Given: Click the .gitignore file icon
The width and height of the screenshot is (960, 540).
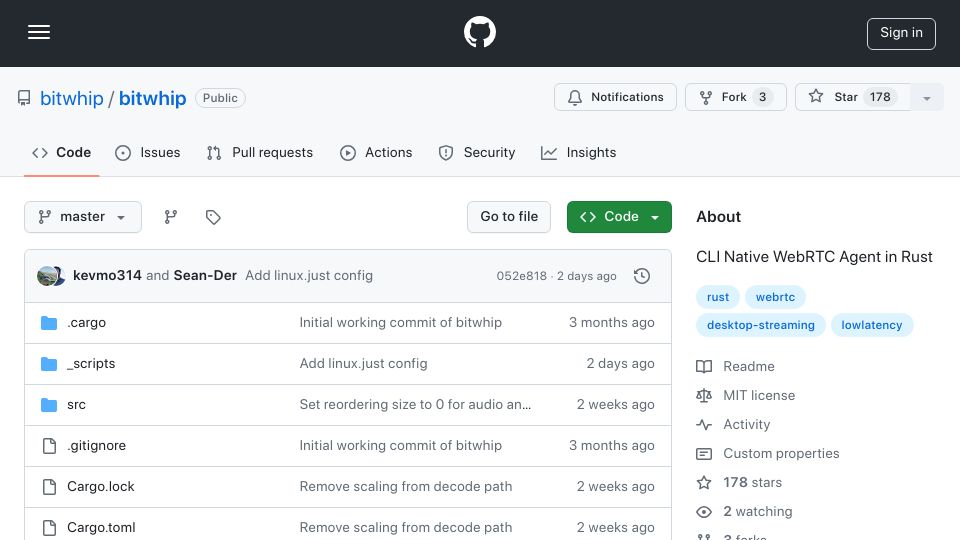Looking at the screenshot, I should click(49, 446).
